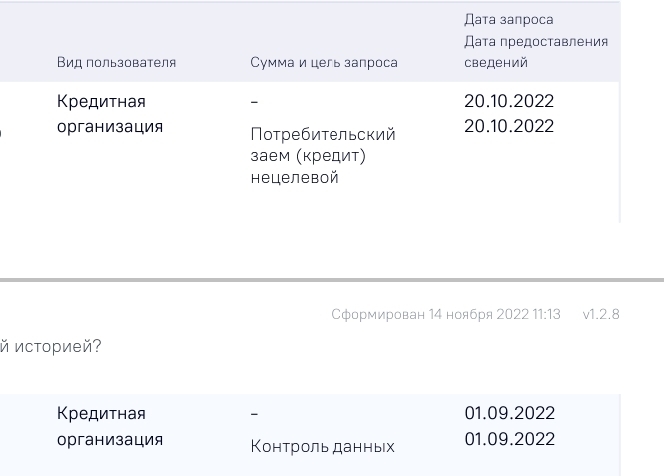Select 'Кредитная организация' in the consumer loan row

[110, 114]
